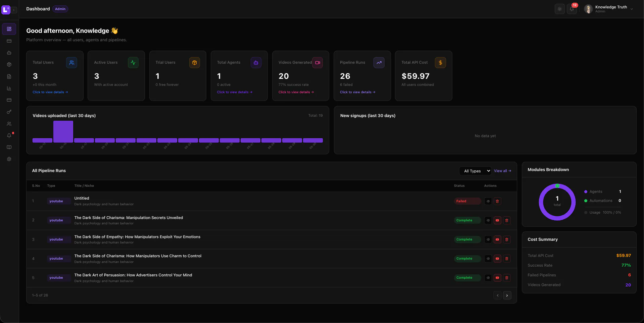Expand the All Types filter dropdown
The width and height of the screenshot is (644, 323).
(475, 171)
